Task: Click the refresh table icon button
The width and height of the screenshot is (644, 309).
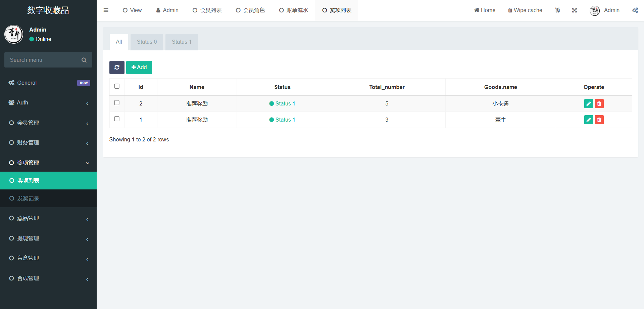Action: [117, 68]
